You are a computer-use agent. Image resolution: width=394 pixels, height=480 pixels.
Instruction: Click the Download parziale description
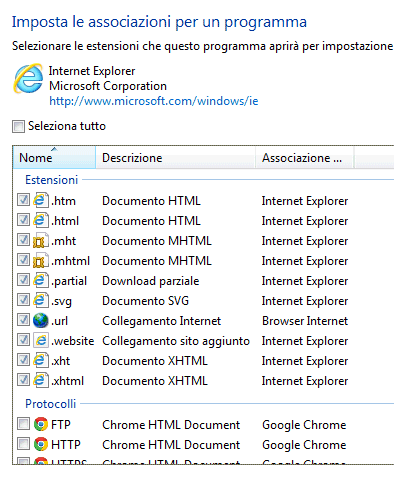pyautogui.click(x=151, y=281)
